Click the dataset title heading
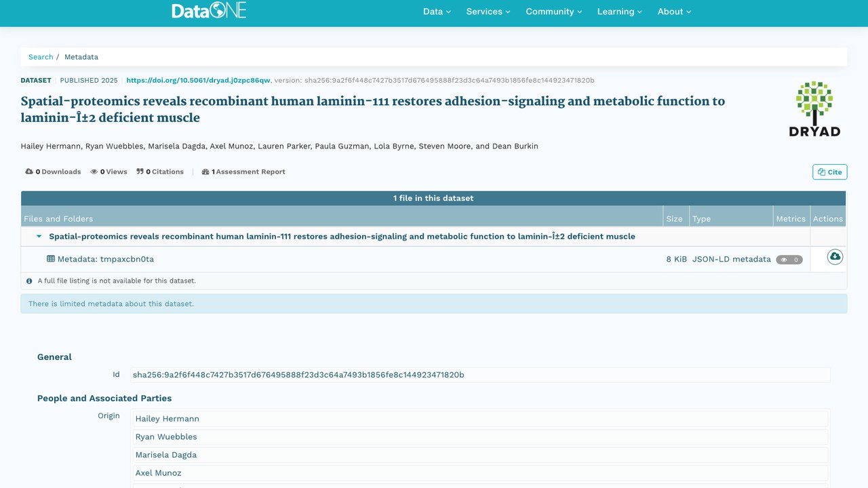Screen dimensions: 868x488 click(x=373, y=109)
